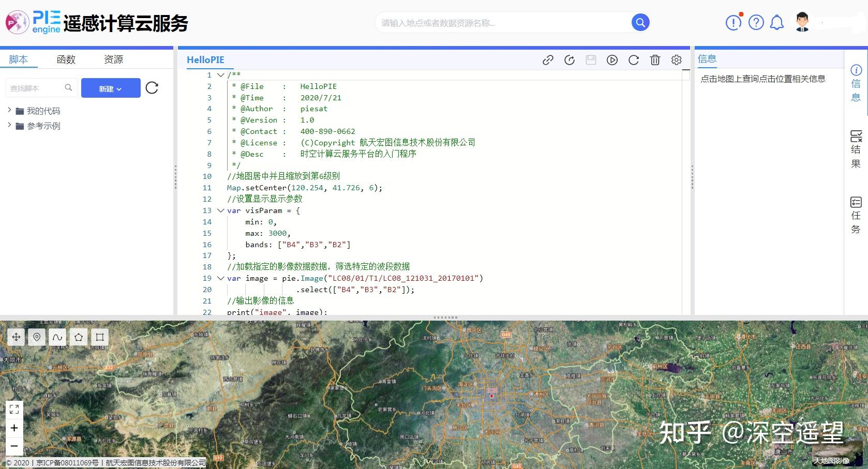
Task: Open the 结果 side panel
Action: click(x=856, y=149)
